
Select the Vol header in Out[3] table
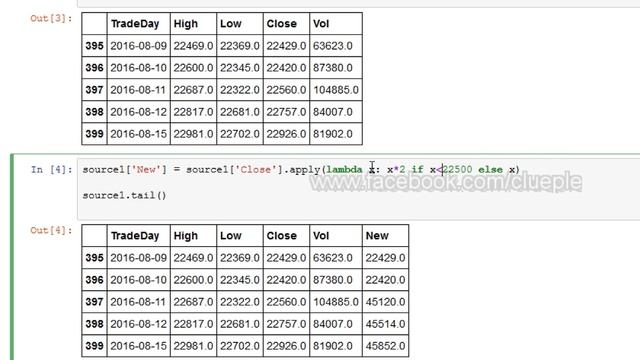(321, 24)
